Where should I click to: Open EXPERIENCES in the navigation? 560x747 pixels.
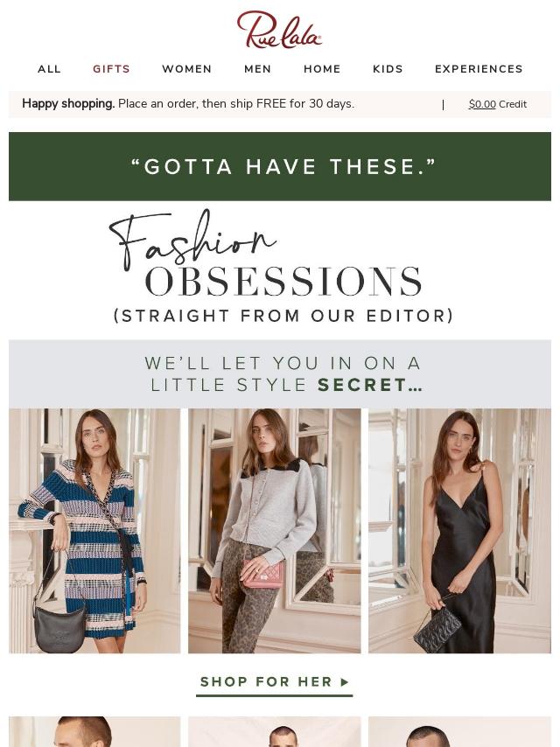479,69
